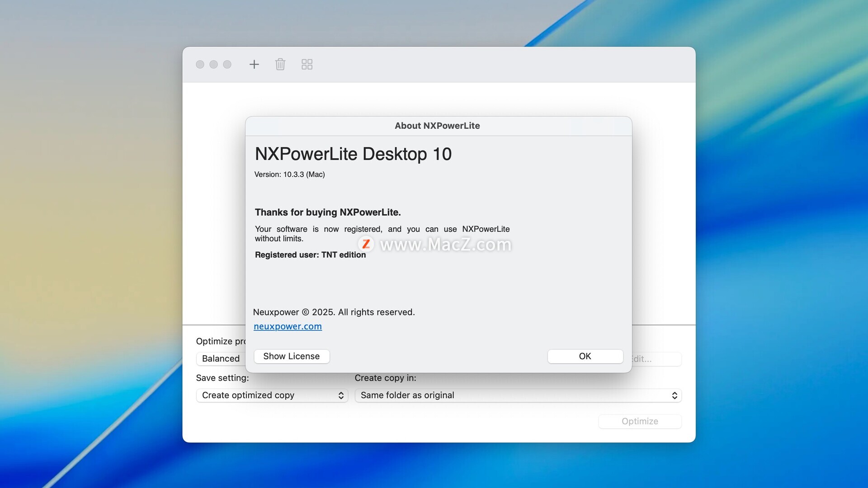
Task: Click the four-square grid icon
Action: point(307,64)
